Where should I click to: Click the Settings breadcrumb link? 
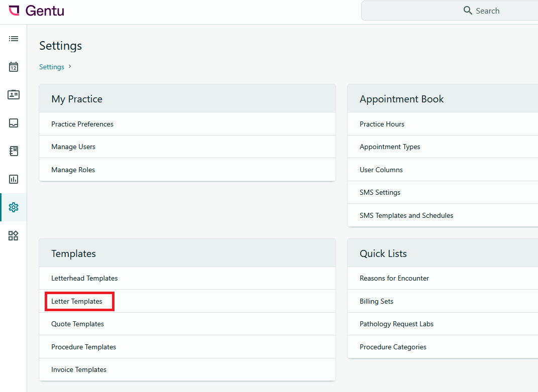click(52, 67)
